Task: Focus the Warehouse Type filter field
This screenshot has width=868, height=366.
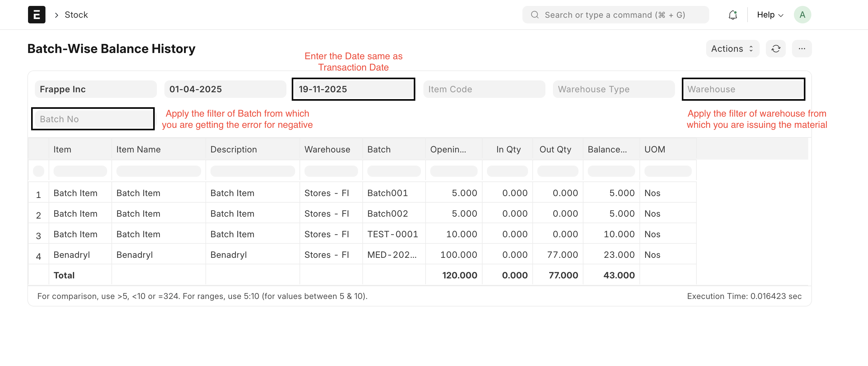Action: pos(613,89)
